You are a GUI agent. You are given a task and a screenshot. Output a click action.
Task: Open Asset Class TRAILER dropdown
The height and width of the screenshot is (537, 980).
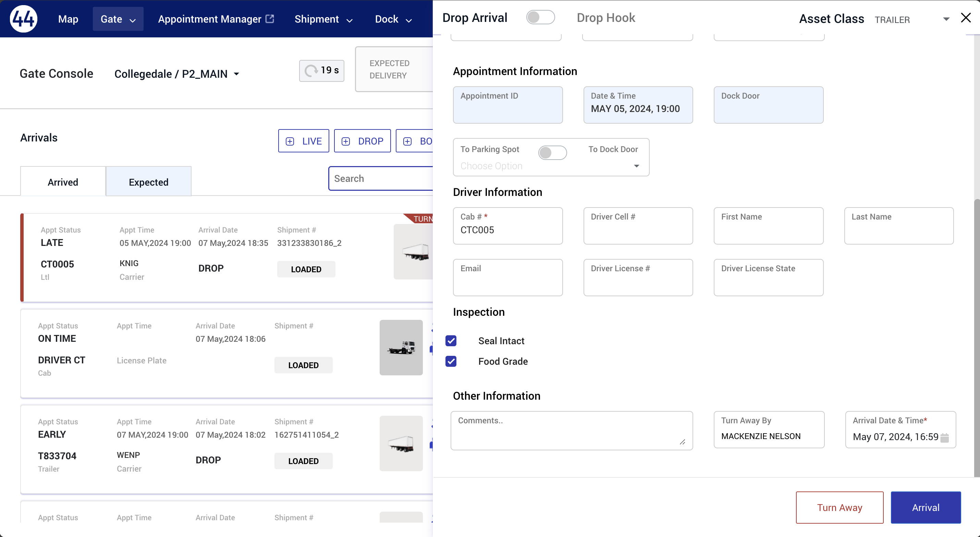tap(911, 20)
